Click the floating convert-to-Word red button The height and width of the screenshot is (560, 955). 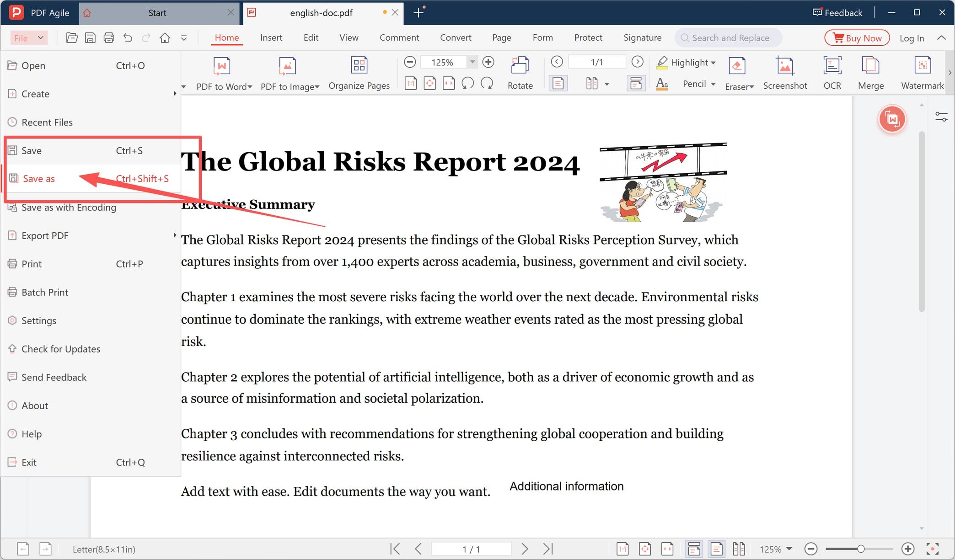(892, 119)
